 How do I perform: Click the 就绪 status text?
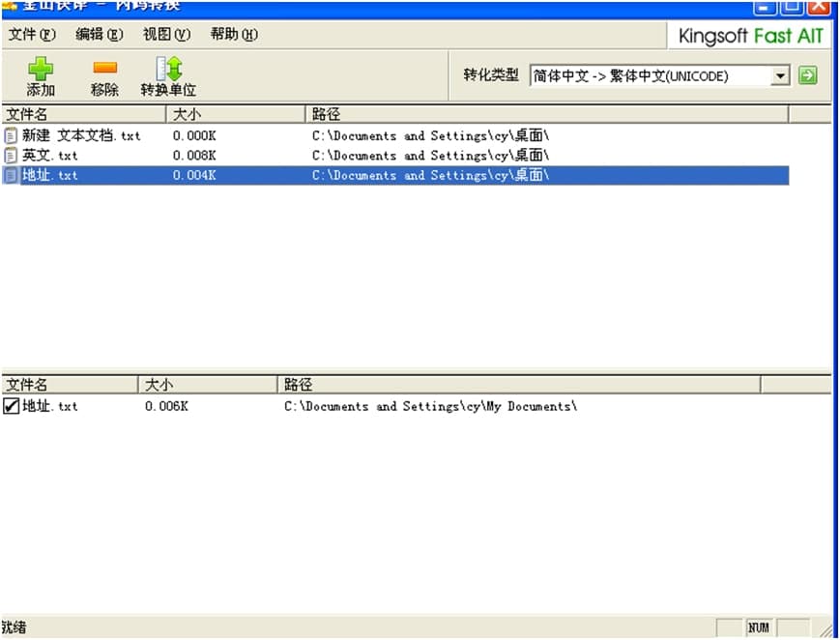pos(14,627)
